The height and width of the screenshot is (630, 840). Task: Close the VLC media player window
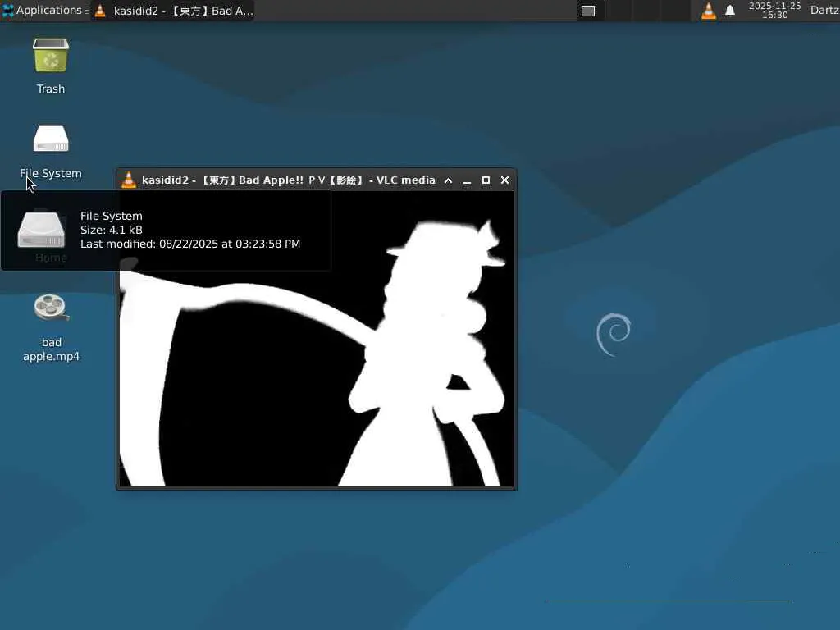pyautogui.click(x=504, y=180)
